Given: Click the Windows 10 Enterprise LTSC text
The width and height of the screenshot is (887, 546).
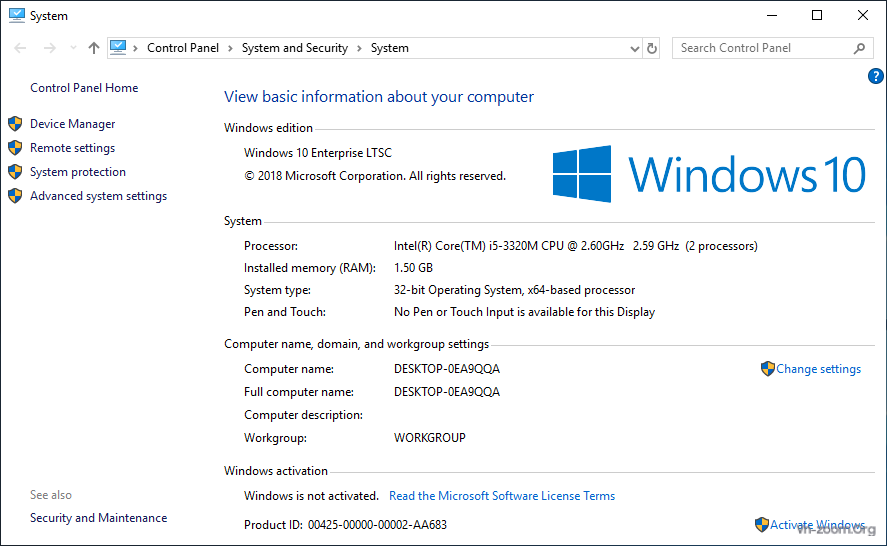Looking at the screenshot, I should click(x=318, y=153).
